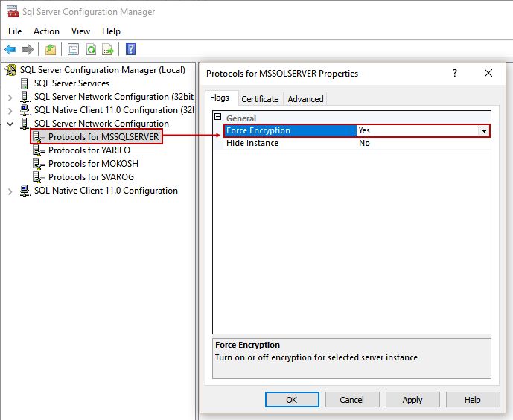The width and height of the screenshot is (513, 420).
Task: Click the Back arrow toolbar icon
Action: point(10,49)
